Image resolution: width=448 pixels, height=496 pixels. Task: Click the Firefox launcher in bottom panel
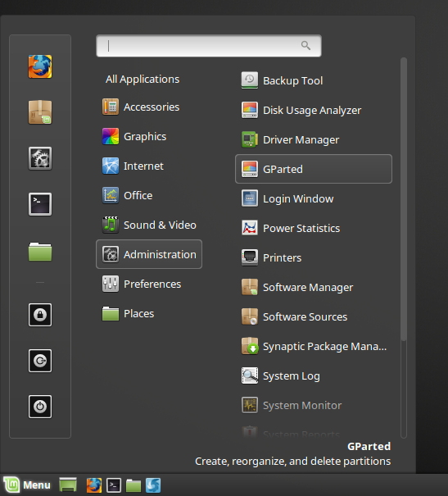(x=94, y=485)
